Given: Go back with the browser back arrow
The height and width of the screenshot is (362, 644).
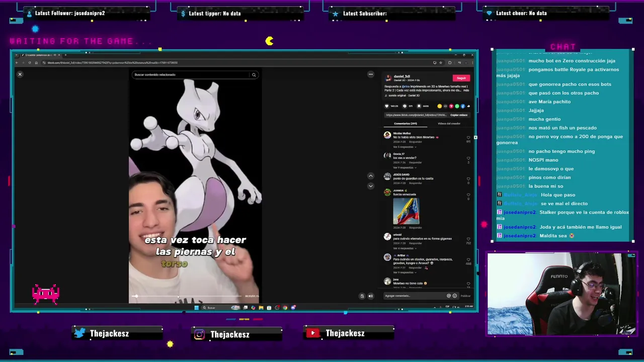Looking at the screenshot, I should pyautogui.click(x=17, y=63).
